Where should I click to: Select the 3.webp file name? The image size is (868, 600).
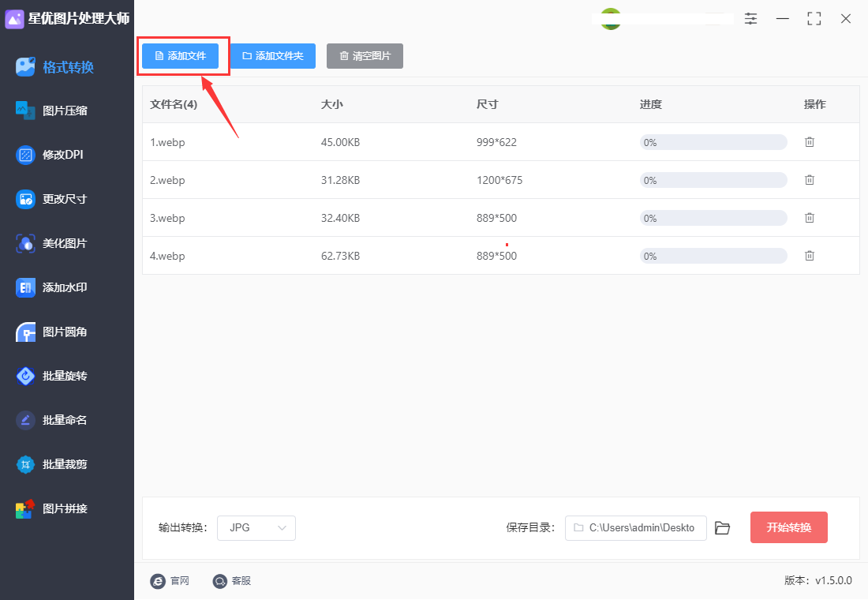click(x=167, y=218)
